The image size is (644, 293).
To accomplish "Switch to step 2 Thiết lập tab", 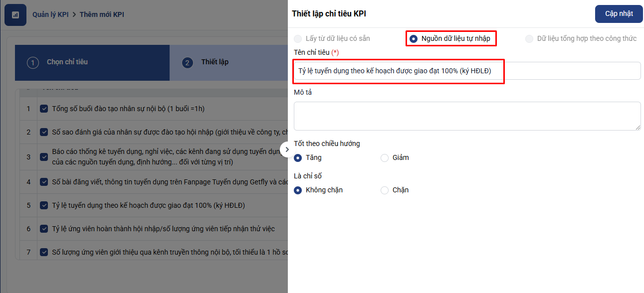I will (215, 62).
